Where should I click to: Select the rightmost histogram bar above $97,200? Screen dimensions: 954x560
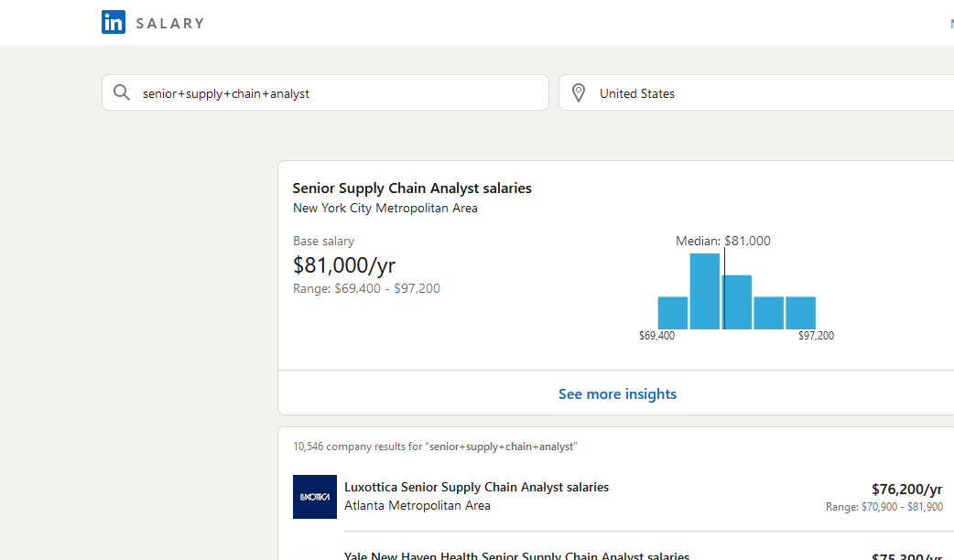point(800,313)
